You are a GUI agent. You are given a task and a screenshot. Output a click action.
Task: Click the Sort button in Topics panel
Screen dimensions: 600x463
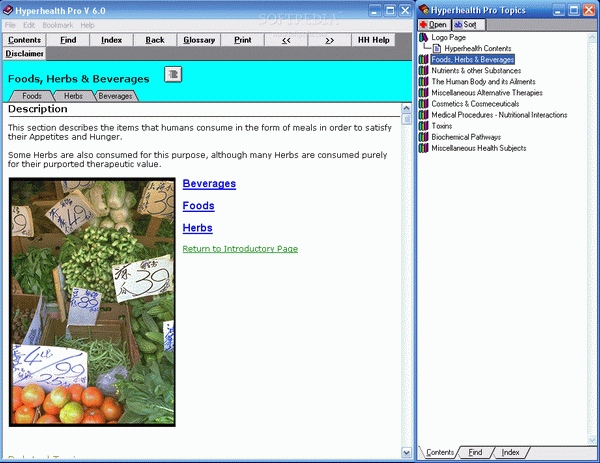465,24
